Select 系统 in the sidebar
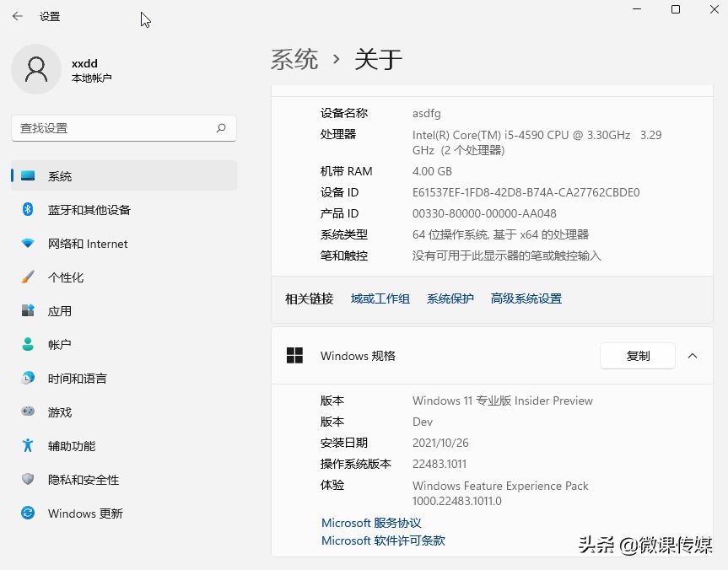This screenshot has width=728, height=570. point(59,175)
